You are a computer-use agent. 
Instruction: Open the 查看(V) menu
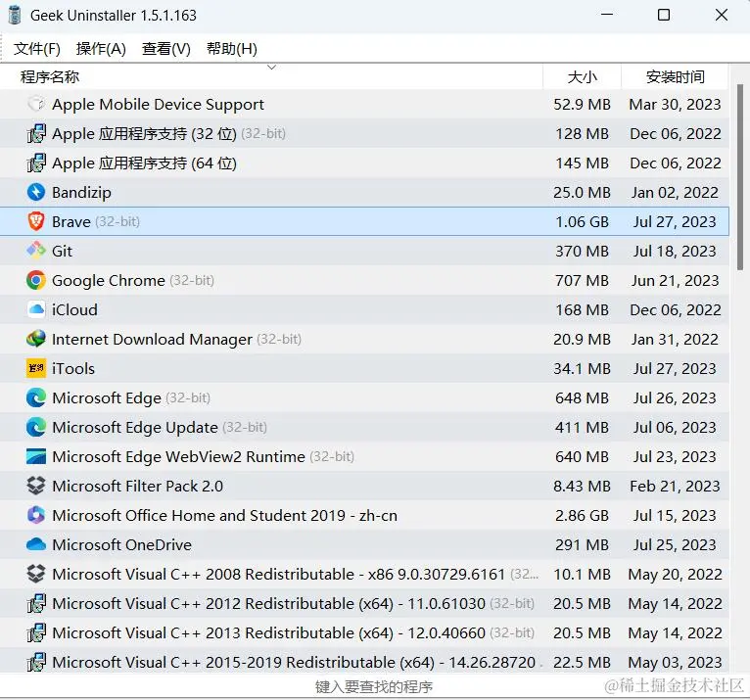[166, 48]
